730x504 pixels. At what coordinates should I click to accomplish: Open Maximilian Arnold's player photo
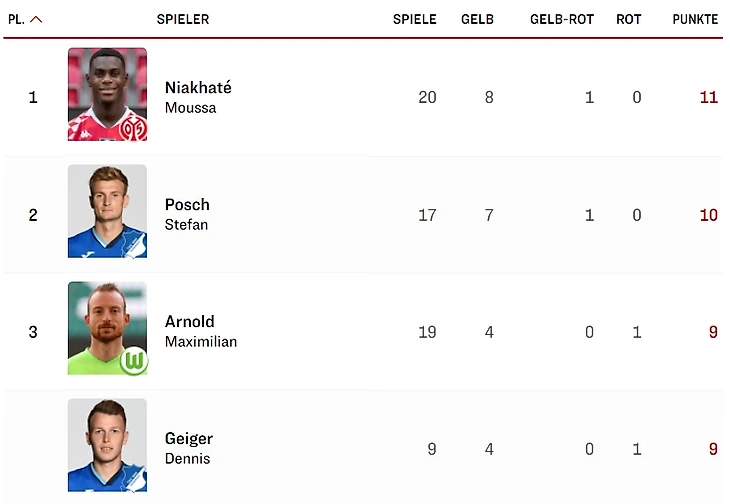[x=107, y=328]
